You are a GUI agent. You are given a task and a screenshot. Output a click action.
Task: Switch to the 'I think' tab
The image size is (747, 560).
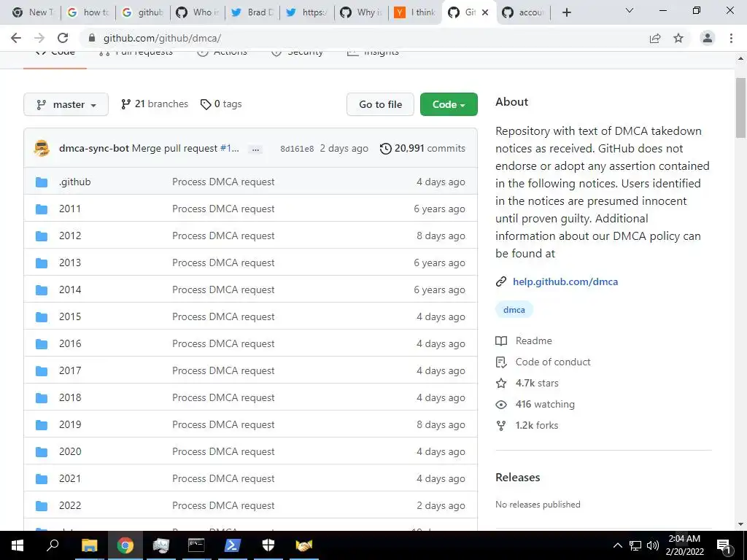click(x=415, y=12)
